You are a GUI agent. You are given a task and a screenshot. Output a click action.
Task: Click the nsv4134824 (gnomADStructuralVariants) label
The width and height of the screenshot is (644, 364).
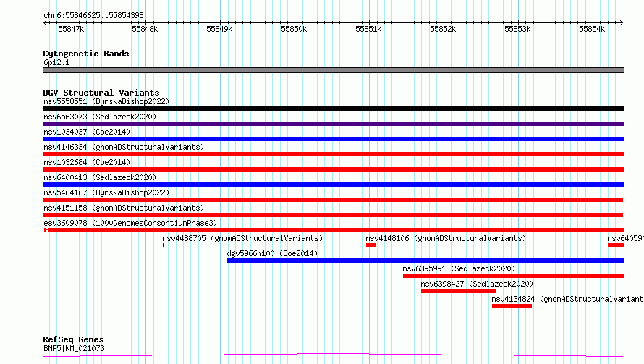pos(567,299)
